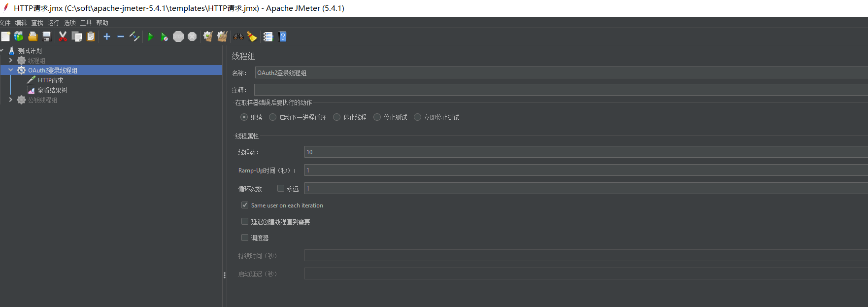The height and width of the screenshot is (307, 868).
Task: Click the split-pane divider handle dots
Action: 225,275
